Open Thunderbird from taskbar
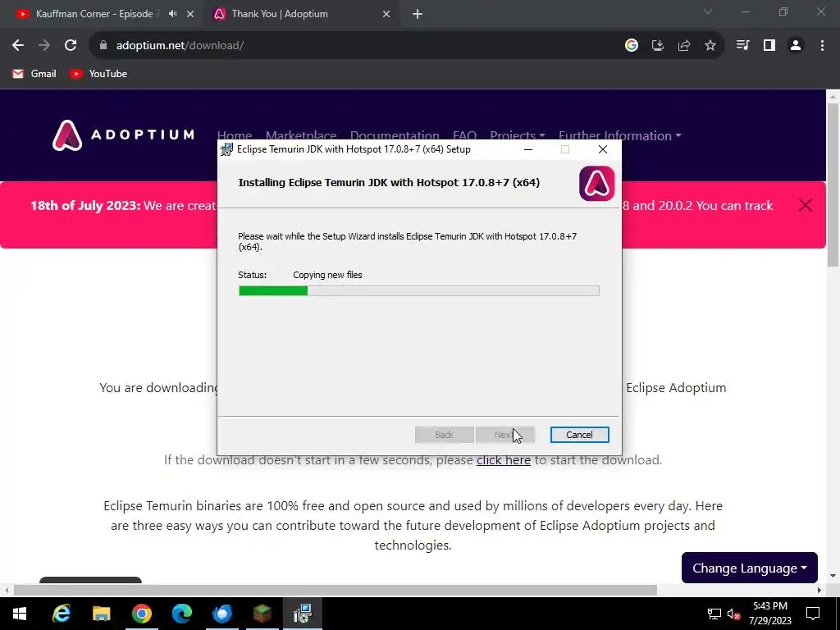This screenshot has width=840, height=630. [221, 614]
